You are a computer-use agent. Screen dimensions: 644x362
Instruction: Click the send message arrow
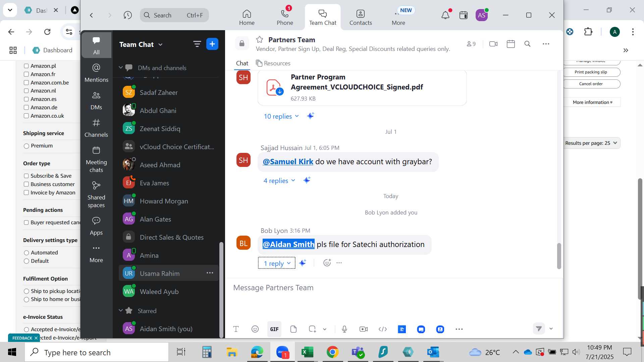click(x=539, y=329)
